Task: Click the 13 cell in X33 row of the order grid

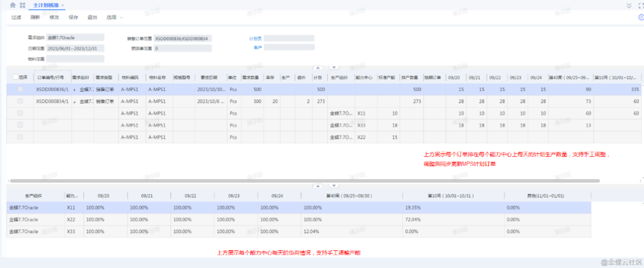Action: [x=570, y=125]
